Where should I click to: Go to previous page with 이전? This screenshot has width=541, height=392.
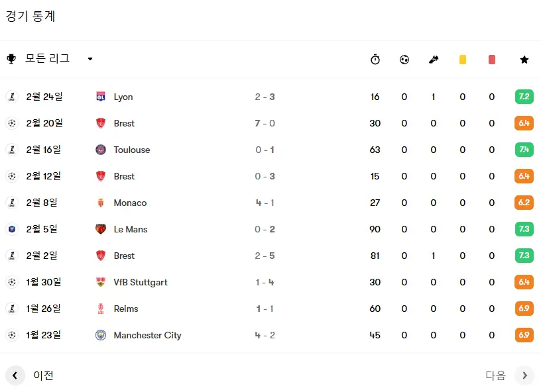30,375
